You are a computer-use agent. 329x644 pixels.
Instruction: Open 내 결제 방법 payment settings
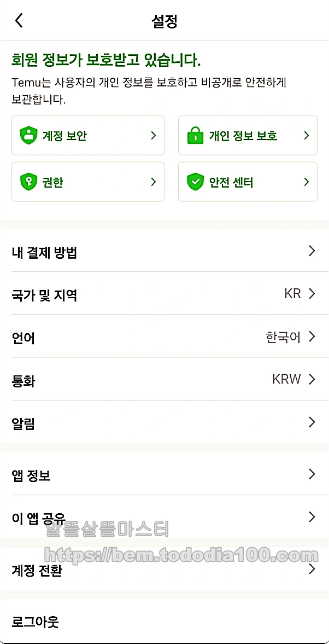click(164, 251)
